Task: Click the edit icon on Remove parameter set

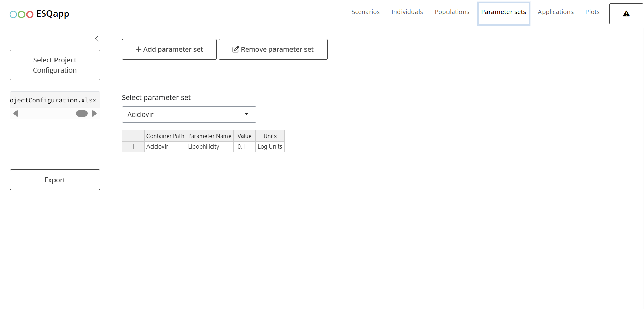Action: pos(235,49)
